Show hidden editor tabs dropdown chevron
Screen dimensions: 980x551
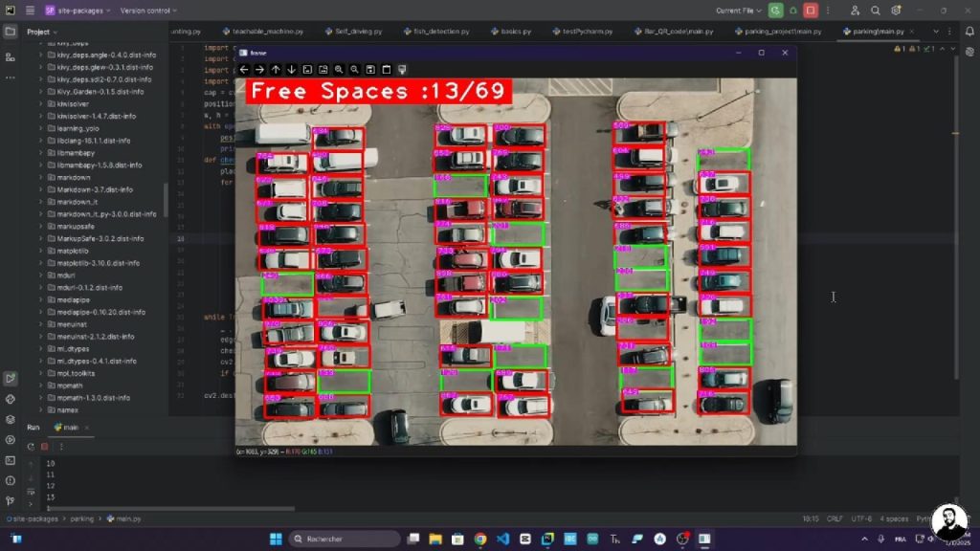pyautogui.click(x=936, y=32)
